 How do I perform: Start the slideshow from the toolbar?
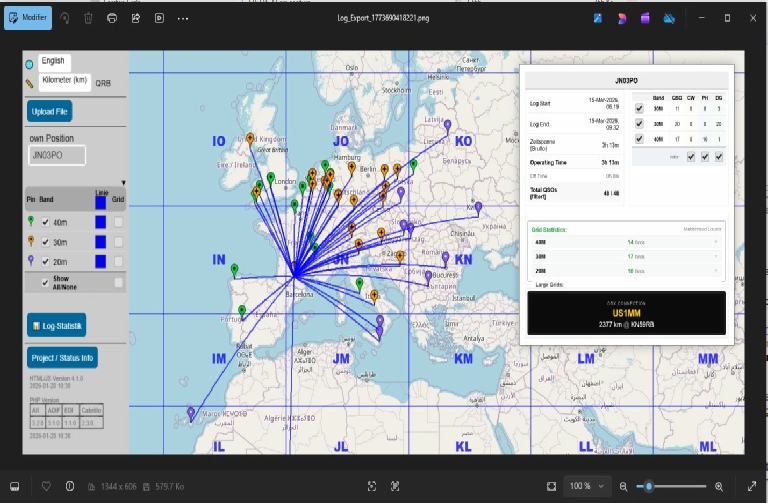pos(158,18)
